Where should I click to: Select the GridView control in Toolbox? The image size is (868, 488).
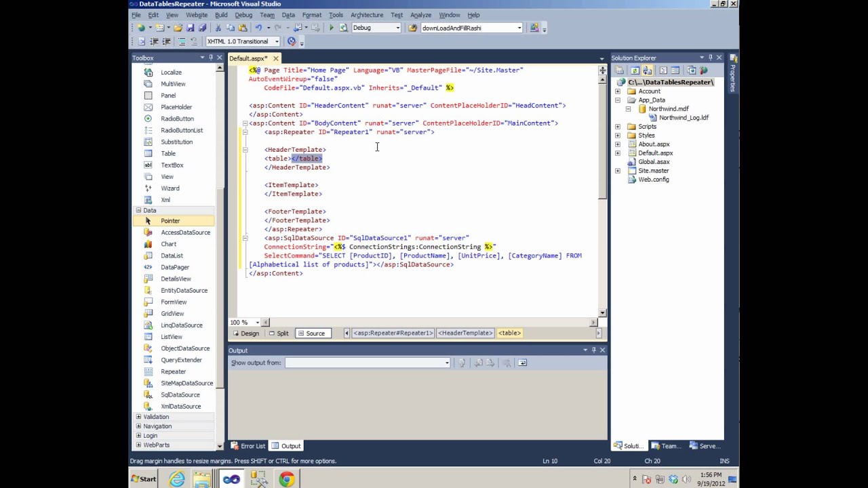tap(172, 313)
